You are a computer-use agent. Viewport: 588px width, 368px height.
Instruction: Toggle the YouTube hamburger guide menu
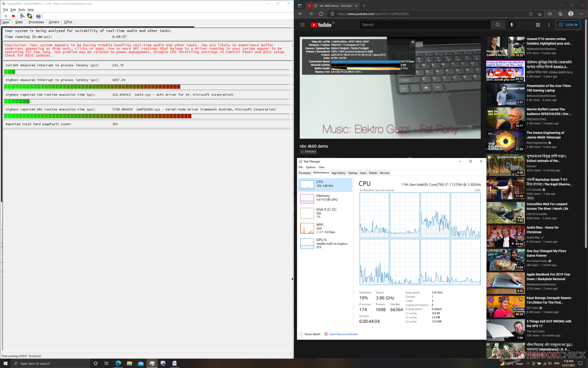(x=302, y=25)
